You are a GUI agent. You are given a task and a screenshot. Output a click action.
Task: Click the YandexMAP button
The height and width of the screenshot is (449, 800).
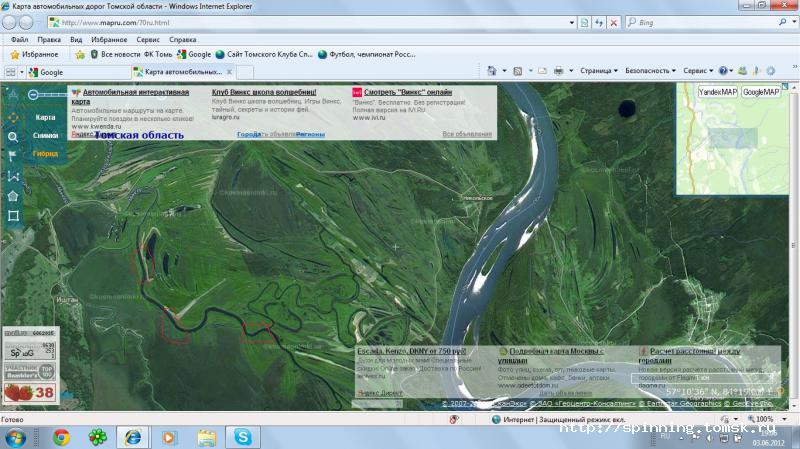(716, 92)
